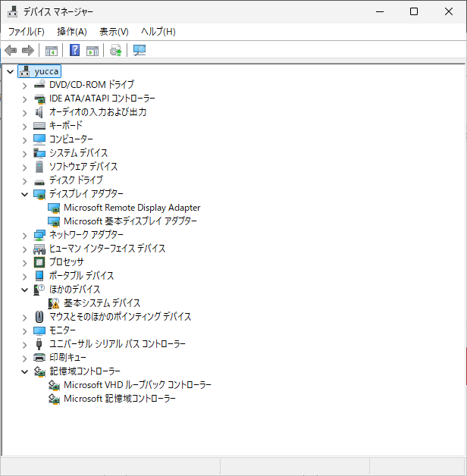Image resolution: width=467 pixels, height=476 pixels.
Task: Select 基本システム デバイス entry
Action: point(102,303)
